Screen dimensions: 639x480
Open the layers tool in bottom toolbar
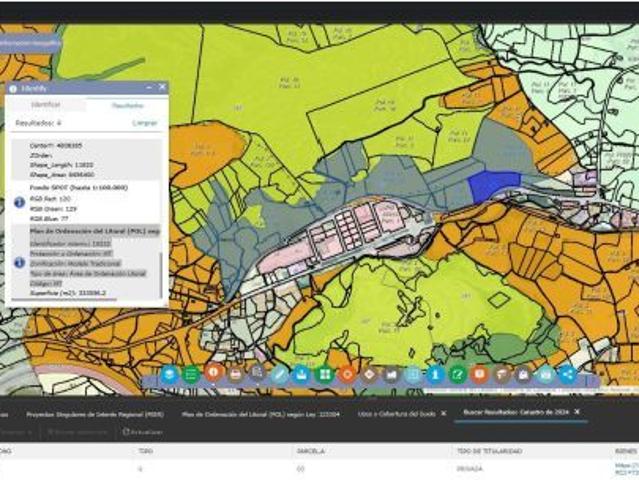[170, 374]
